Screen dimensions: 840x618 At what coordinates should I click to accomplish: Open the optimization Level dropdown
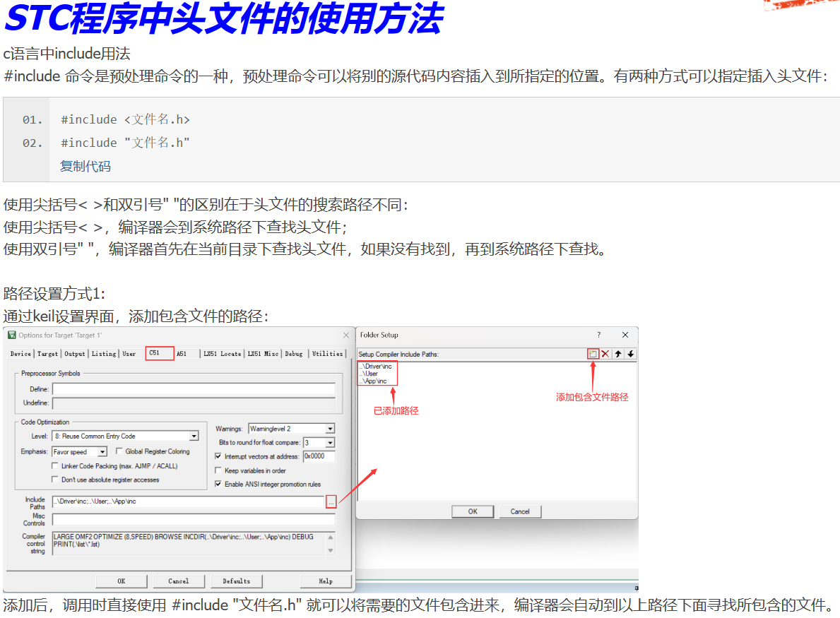194,436
